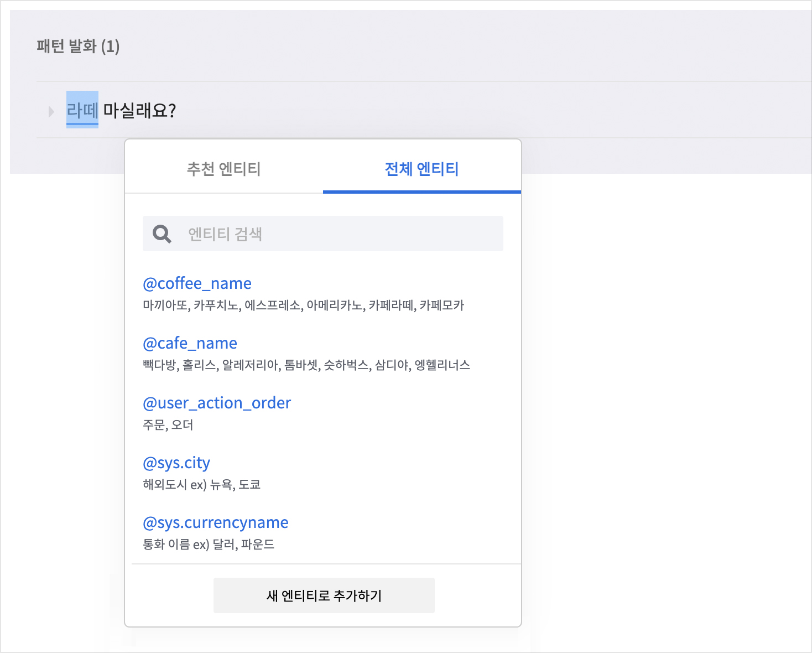This screenshot has width=812, height=653.
Task: Switch to the '추천 엔티티' tab
Action: pyautogui.click(x=223, y=169)
